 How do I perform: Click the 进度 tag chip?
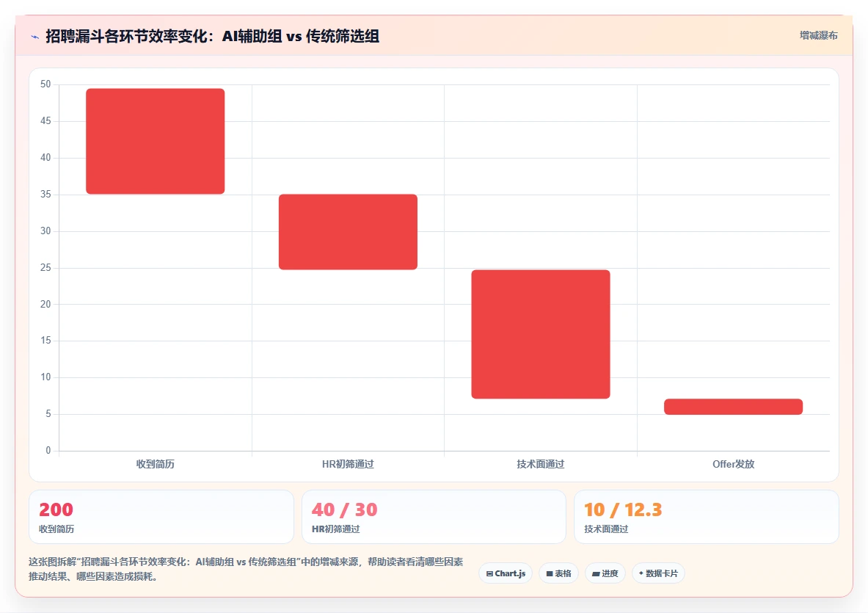click(605, 573)
